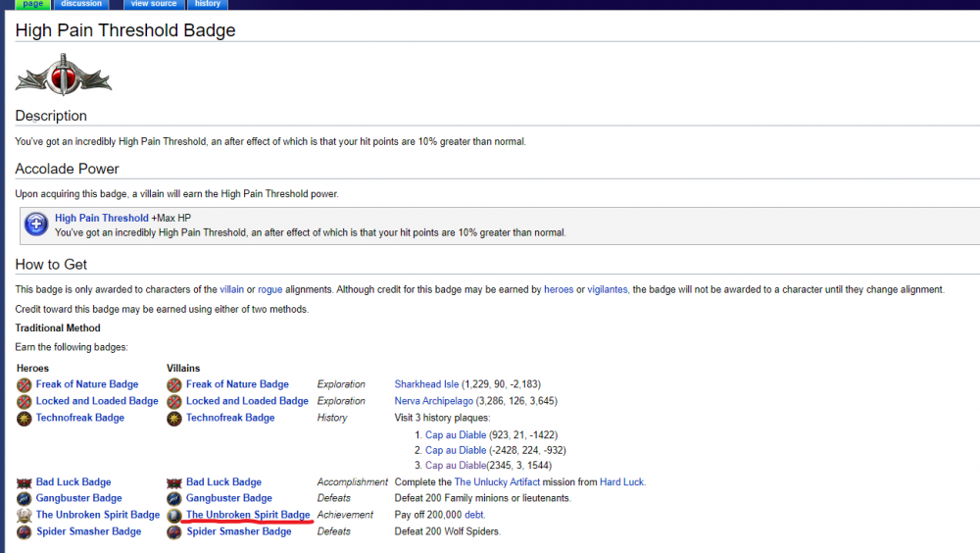
Task: Follow the Sharkhead Isle link
Action: coord(426,384)
